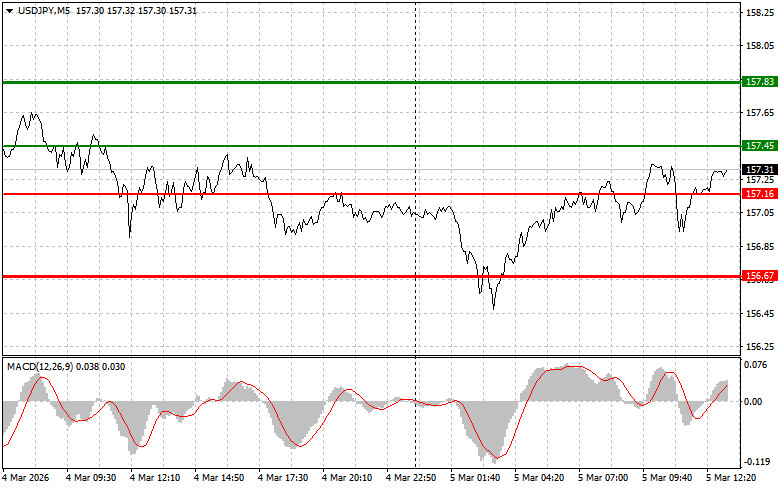This screenshot has width=781, height=489.
Task: Select the 157.45 green level label
Action: 760,145
